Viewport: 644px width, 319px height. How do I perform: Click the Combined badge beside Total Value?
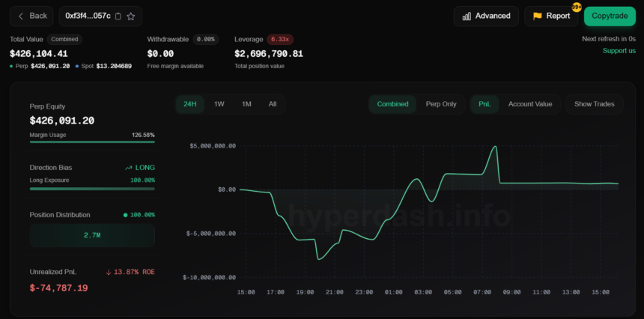(65, 39)
